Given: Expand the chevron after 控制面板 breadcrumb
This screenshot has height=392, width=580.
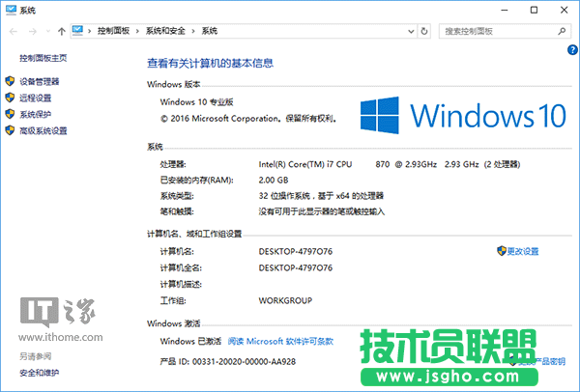Looking at the screenshot, I should [x=137, y=32].
